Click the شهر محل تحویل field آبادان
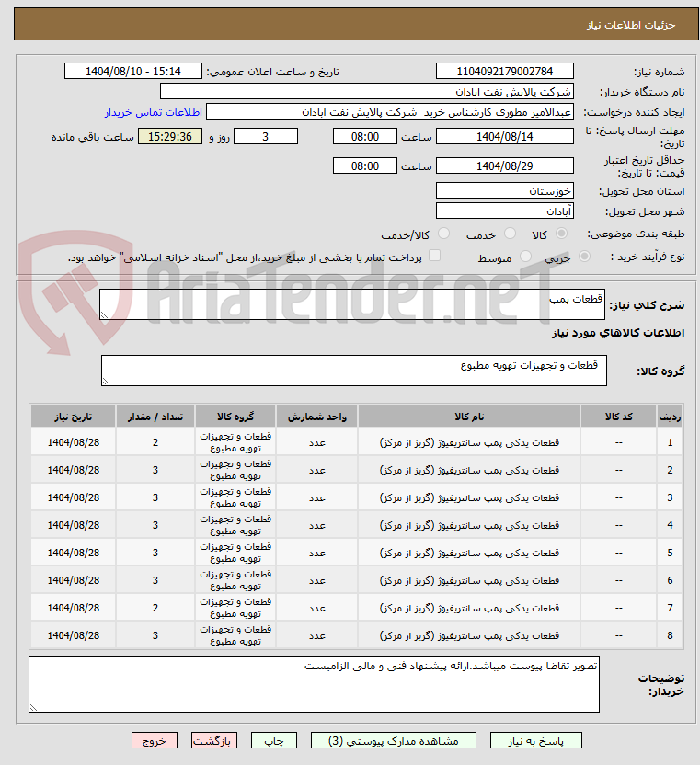700x765 pixels. tap(505, 211)
